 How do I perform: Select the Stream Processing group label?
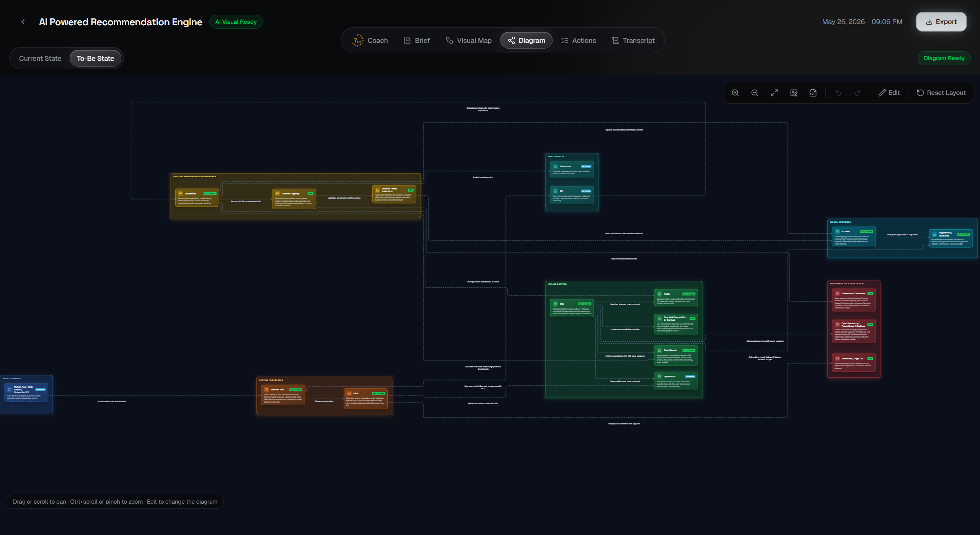pos(271,380)
